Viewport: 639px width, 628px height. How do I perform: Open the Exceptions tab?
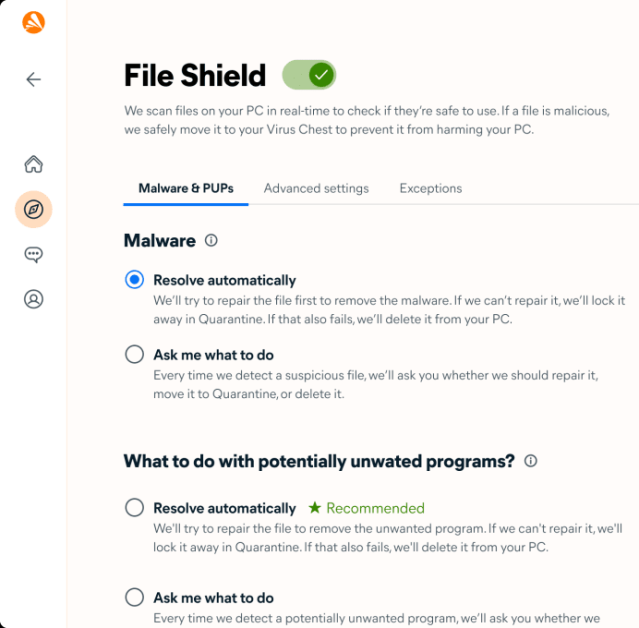coord(430,188)
